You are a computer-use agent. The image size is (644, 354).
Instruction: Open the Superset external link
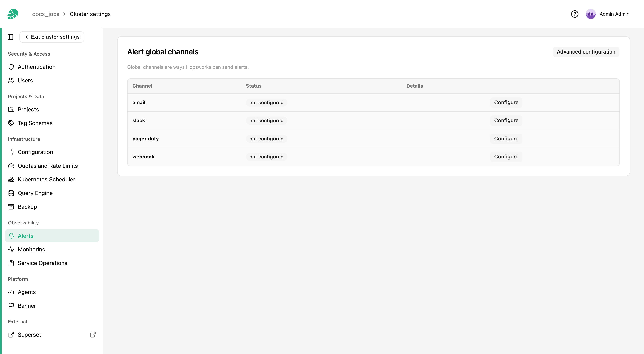pyautogui.click(x=52, y=335)
